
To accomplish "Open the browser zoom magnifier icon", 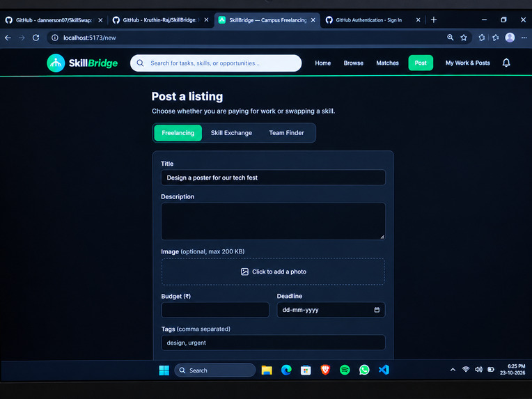I will [x=451, y=38].
